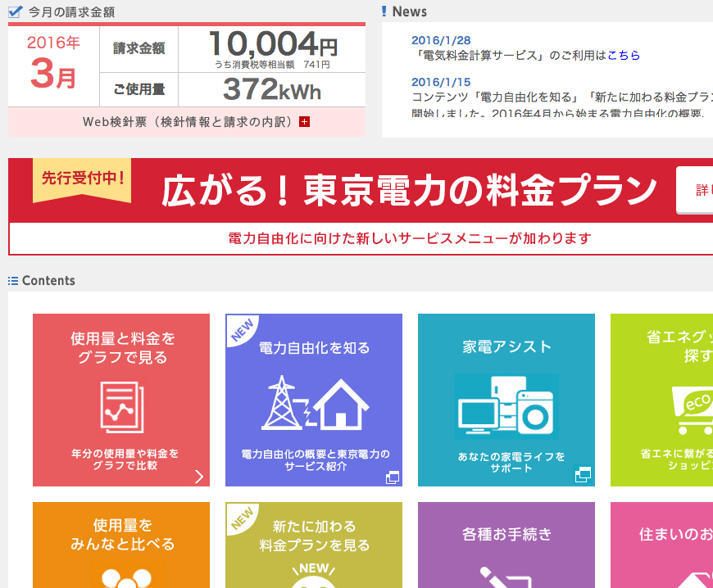This screenshot has height=588, width=713.
Task: Click the ご使用量 label cell
Action: coord(139,89)
